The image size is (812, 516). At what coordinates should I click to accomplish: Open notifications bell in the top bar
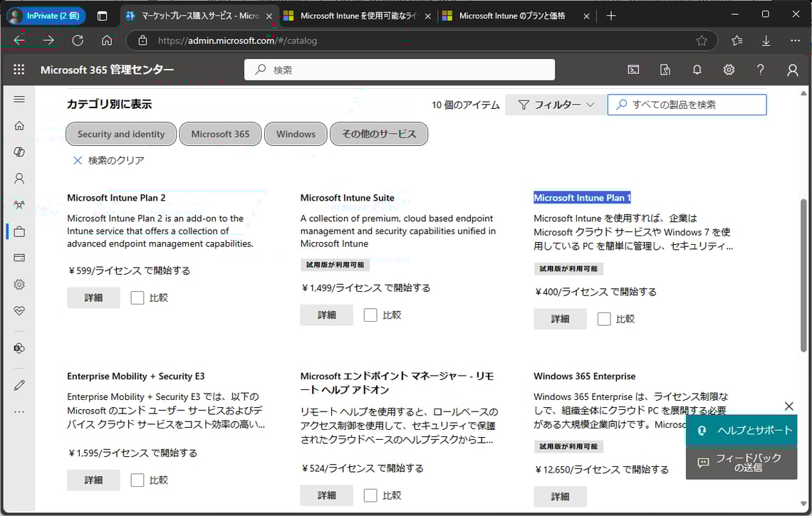pyautogui.click(x=697, y=69)
